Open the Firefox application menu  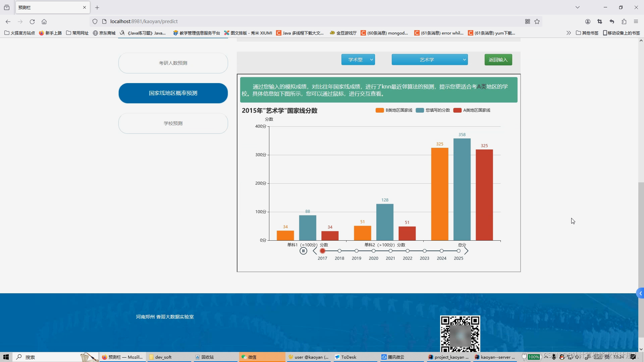pos(636,21)
